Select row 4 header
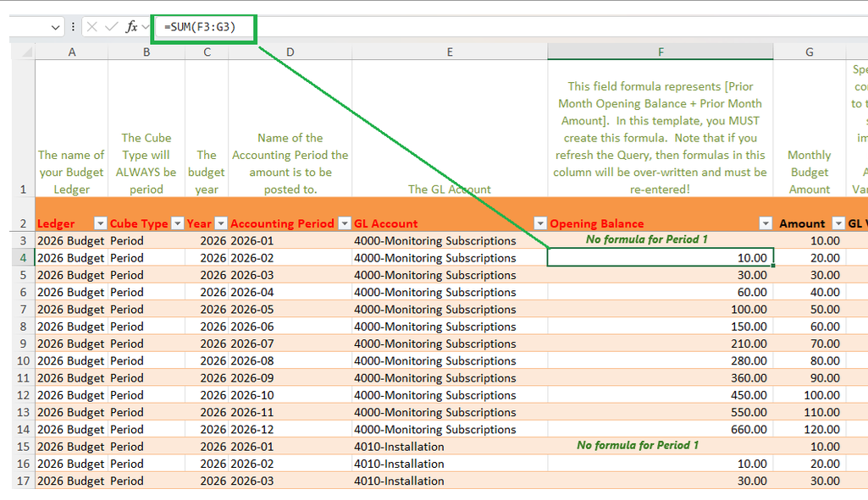868x500 pixels. (23, 258)
